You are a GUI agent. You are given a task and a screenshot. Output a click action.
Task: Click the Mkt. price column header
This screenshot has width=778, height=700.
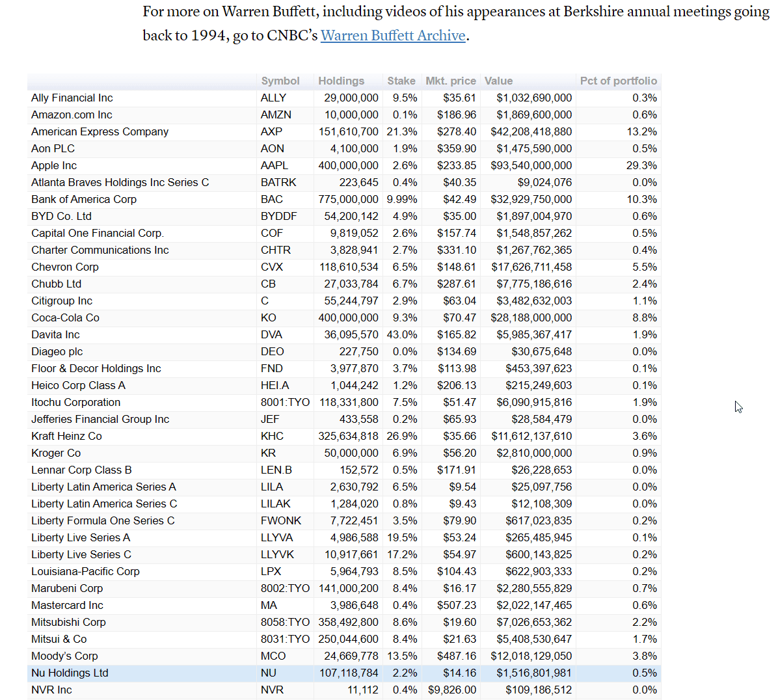pyautogui.click(x=451, y=81)
